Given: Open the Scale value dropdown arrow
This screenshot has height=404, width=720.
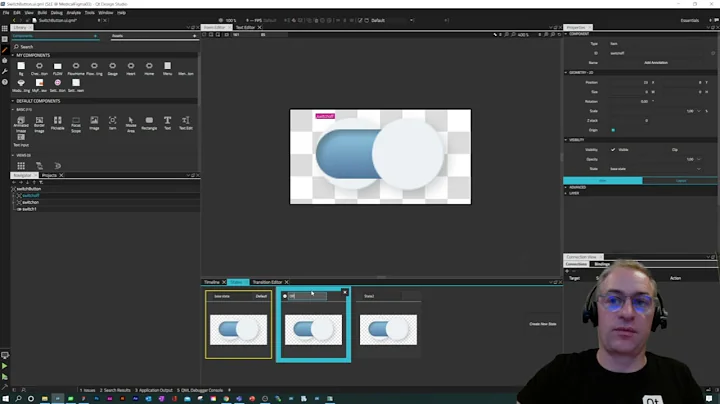Looking at the screenshot, I should coord(699,111).
